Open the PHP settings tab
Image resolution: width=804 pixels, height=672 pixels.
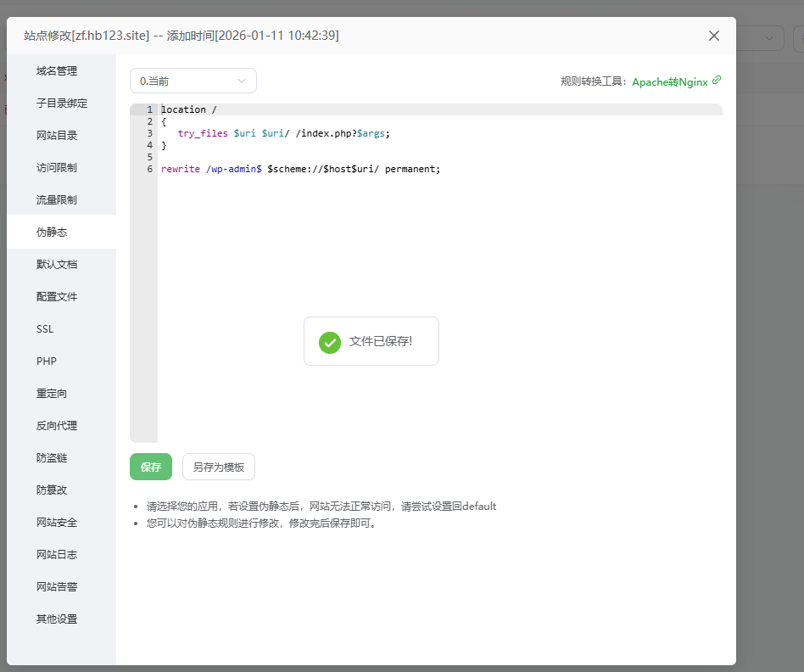[47, 361]
